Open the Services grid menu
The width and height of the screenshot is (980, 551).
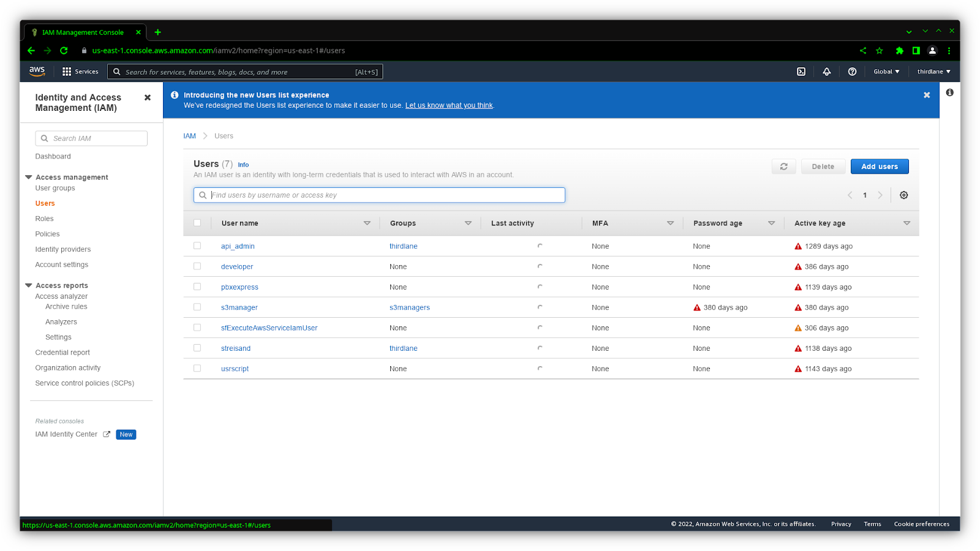[80, 72]
